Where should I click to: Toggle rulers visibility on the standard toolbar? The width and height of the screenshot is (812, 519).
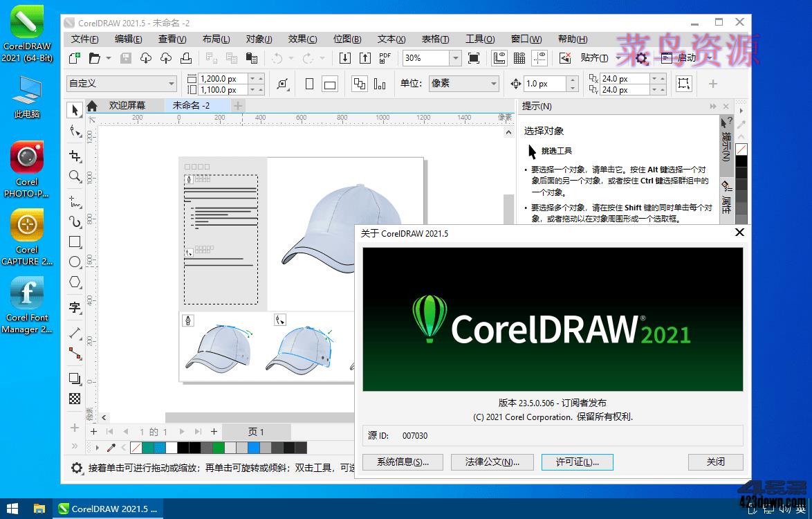[x=499, y=58]
